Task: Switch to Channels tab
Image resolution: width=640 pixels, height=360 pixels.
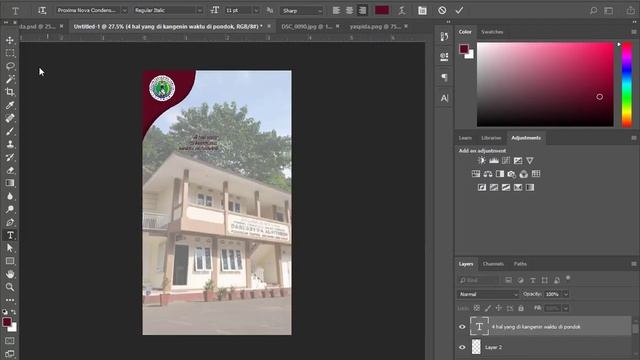Action: coord(493,264)
